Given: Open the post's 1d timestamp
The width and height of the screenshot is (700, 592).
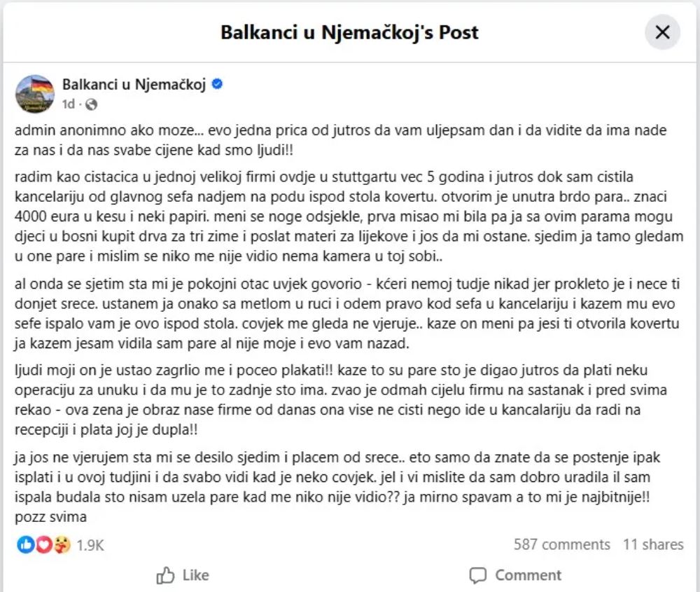Looking at the screenshot, I should point(68,104).
